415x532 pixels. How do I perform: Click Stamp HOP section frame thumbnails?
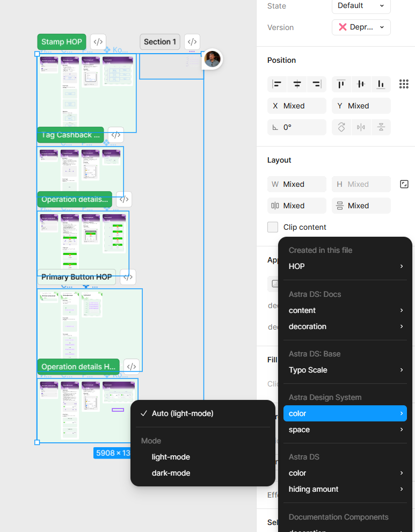[x=86, y=93]
